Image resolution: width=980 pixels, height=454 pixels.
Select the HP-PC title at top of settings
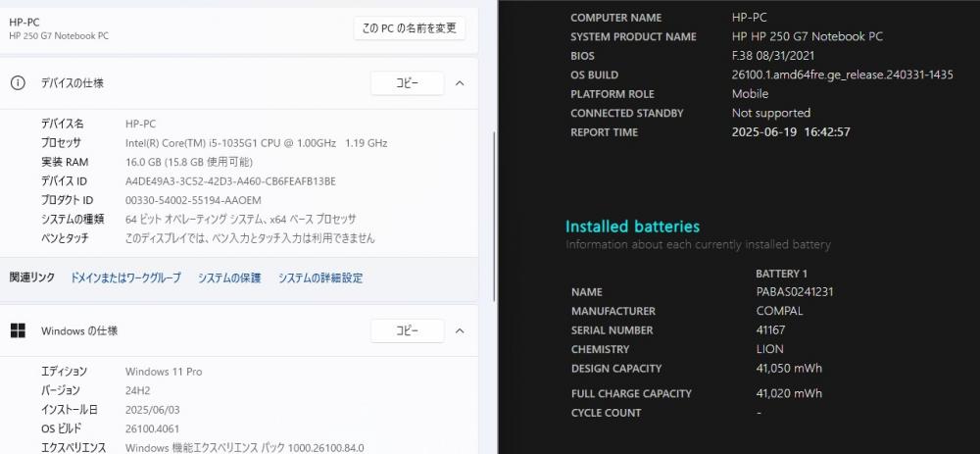click(24, 22)
